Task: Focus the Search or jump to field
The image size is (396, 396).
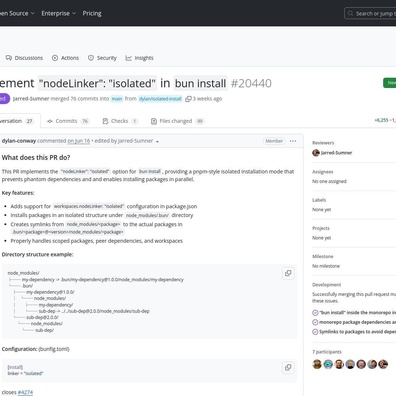Action: (370, 13)
